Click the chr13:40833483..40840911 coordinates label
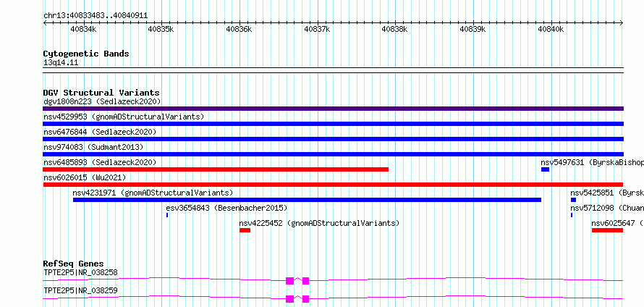Image resolution: width=644 pixels, height=307 pixels. [96, 16]
